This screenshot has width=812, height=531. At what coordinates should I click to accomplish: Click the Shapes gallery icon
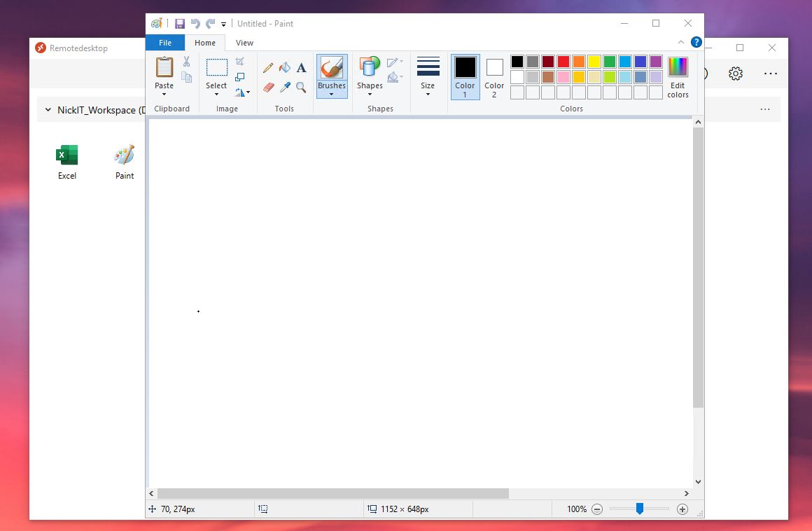coord(370,67)
